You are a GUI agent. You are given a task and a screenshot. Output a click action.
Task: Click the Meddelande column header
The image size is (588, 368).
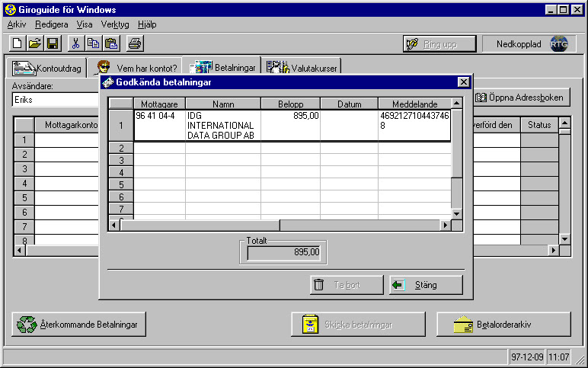[415, 104]
